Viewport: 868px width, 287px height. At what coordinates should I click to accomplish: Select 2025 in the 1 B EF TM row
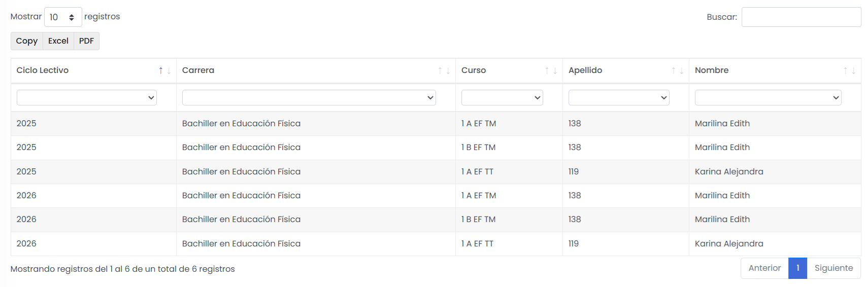[x=26, y=148]
